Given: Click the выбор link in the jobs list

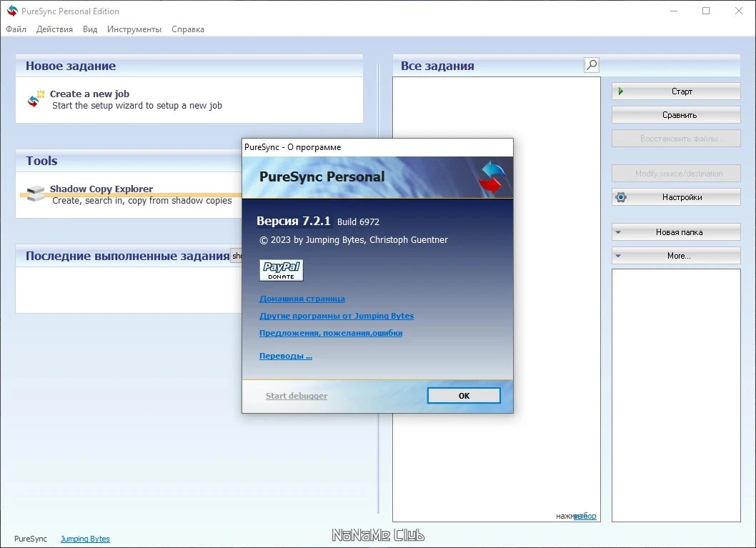Looking at the screenshot, I should (x=585, y=516).
